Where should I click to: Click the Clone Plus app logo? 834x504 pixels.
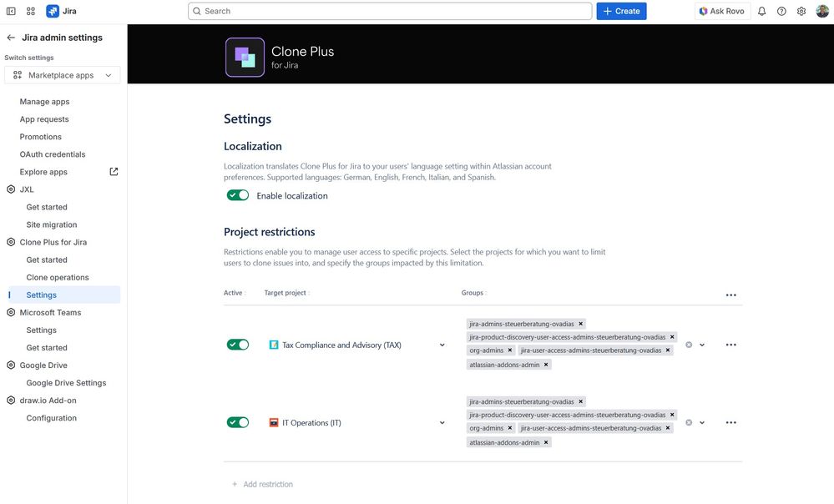(245, 58)
